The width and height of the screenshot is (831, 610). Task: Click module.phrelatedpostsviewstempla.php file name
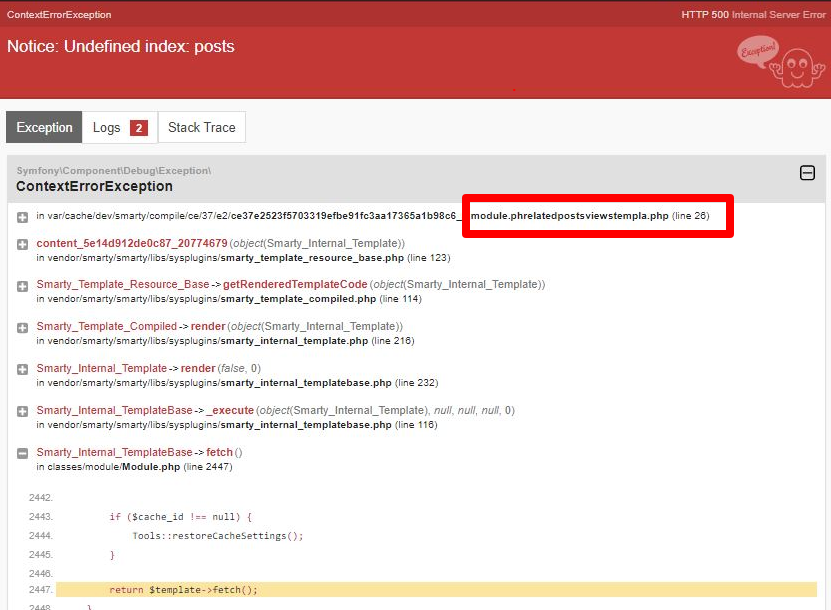[570, 216]
